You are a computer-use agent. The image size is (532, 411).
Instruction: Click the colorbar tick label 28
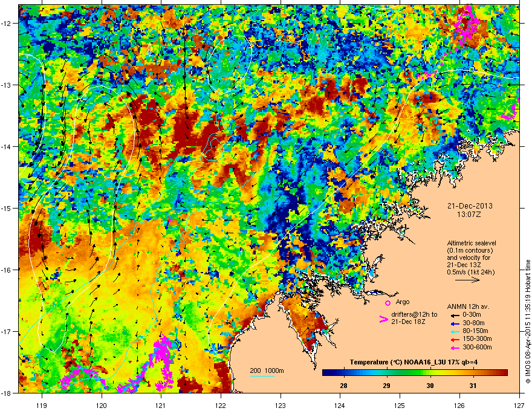pos(343,386)
